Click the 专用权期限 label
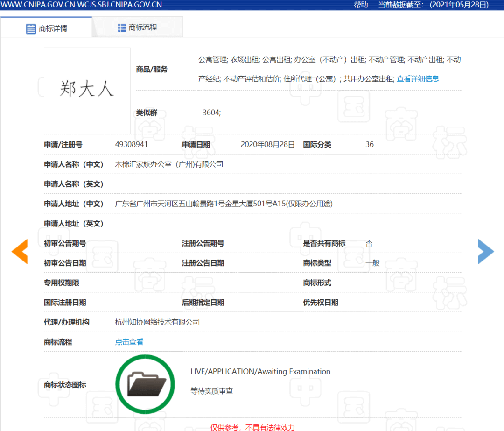This screenshot has height=431, width=504. 62,283
